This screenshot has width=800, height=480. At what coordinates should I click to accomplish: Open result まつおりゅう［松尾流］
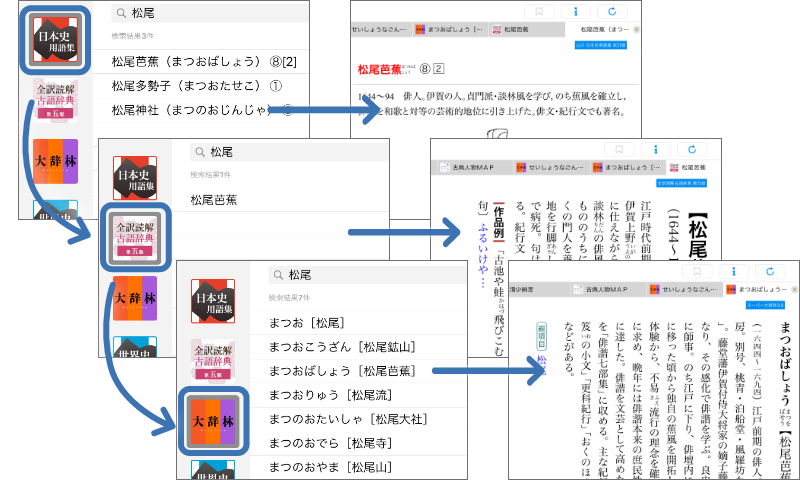330,395
